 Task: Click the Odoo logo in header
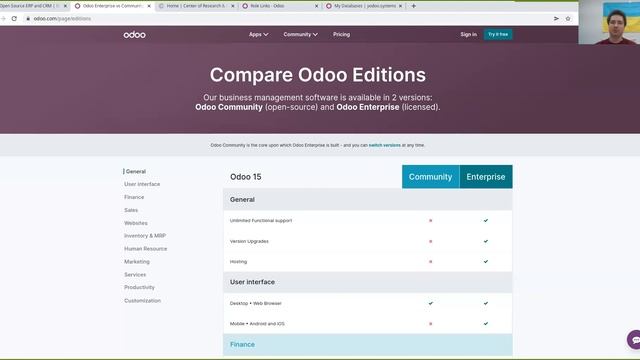(134, 35)
